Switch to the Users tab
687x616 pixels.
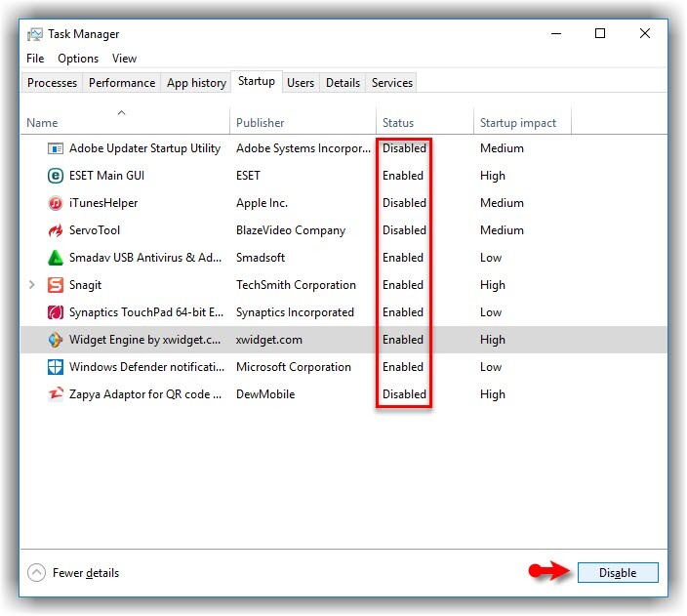point(301,83)
